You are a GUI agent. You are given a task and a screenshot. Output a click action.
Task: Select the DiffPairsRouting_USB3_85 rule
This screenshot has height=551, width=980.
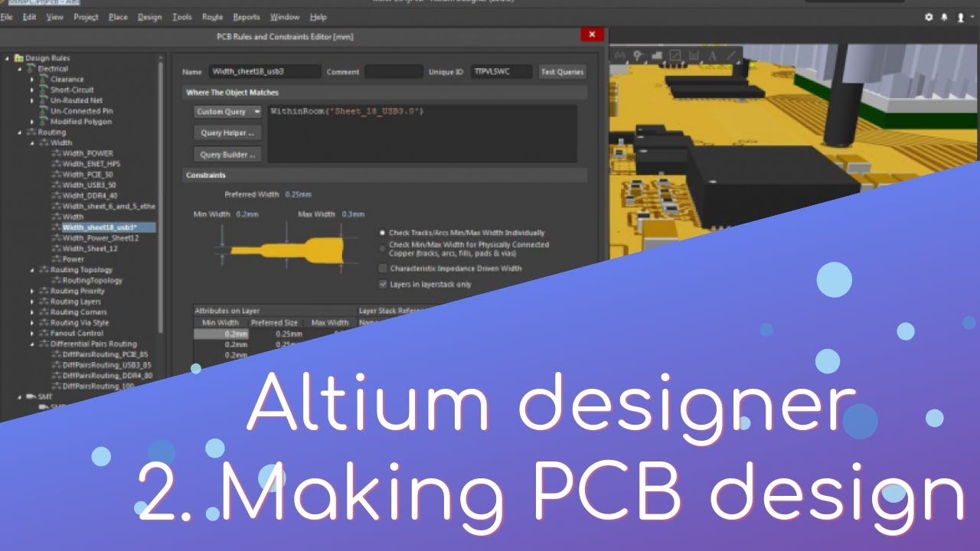(106, 366)
